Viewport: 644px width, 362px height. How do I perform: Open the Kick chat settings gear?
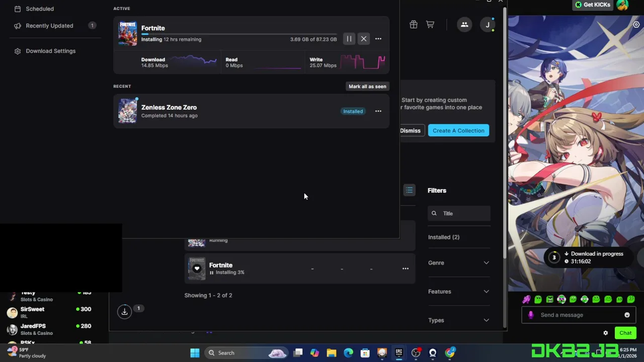pos(606,333)
